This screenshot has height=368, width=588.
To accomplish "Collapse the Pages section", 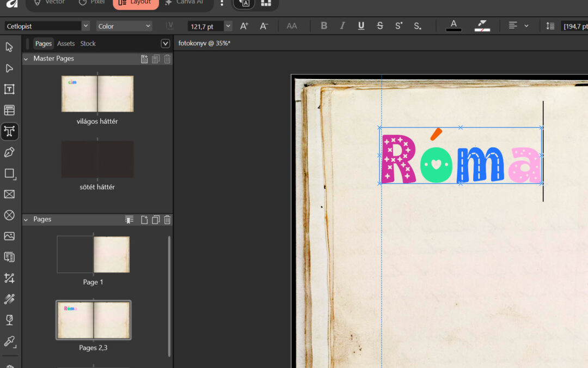I will pos(26,220).
